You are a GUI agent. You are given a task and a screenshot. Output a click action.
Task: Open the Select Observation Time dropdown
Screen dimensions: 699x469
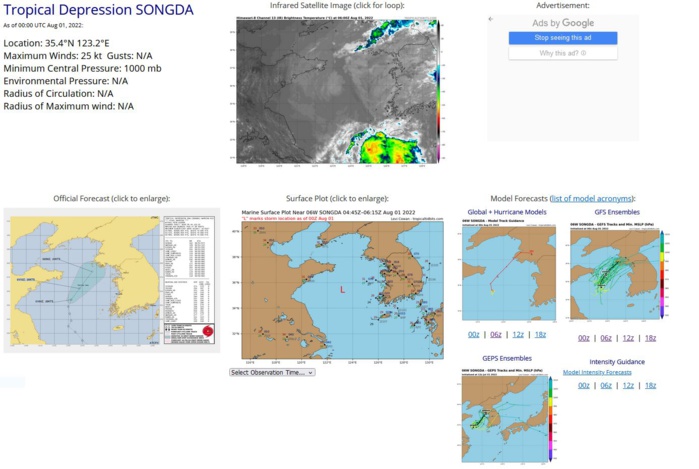272,372
